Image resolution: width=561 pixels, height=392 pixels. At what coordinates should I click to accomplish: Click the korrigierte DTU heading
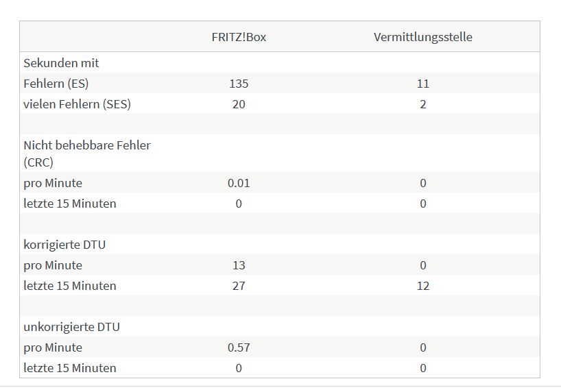coord(64,245)
